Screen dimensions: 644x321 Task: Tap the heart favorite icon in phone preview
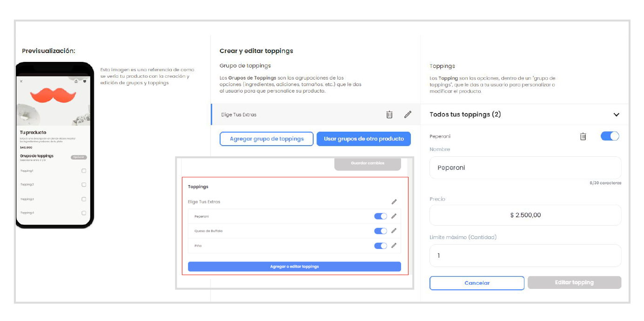[85, 81]
